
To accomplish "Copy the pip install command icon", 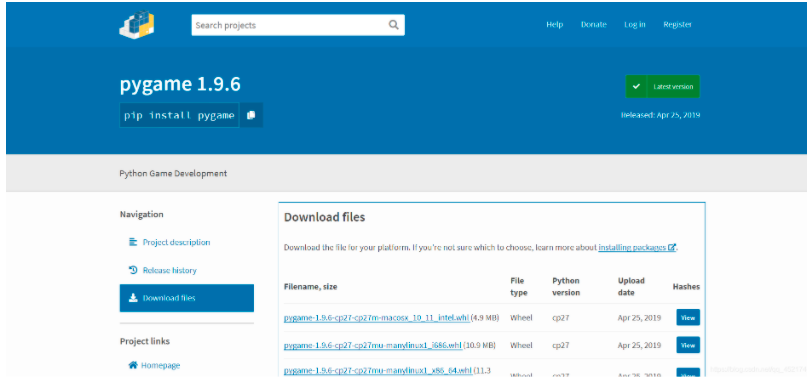I will (x=251, y=115).
